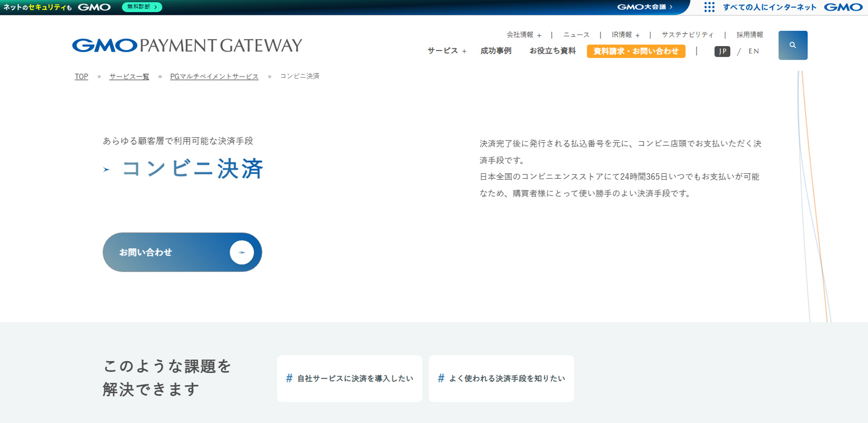The image size is (868, 423).
Task: Open the 採用情報 menu item
Action: click(750, 35)
